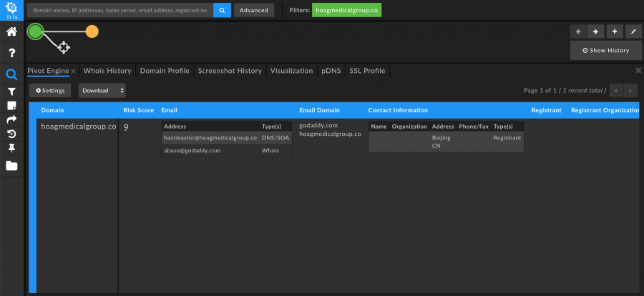Open the Notes sticky note icon

12,106
